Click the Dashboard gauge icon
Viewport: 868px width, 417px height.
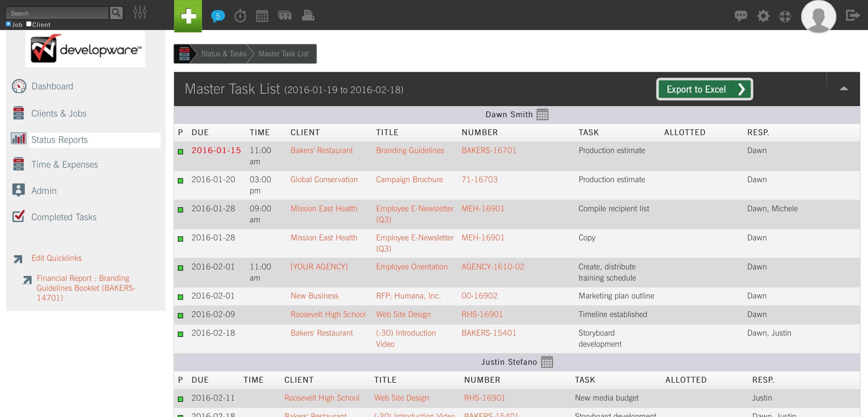click(x=19, y=86)
